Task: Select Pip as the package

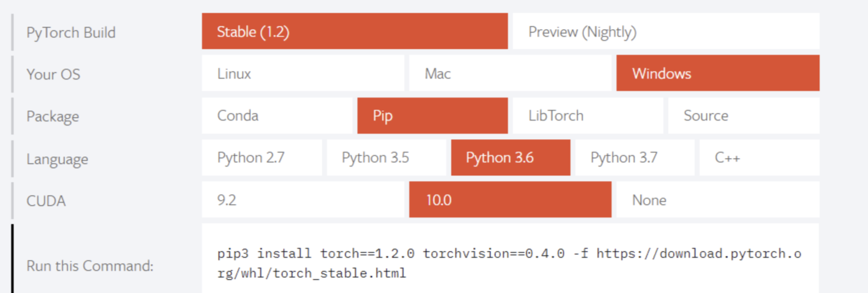Action: (433, 116)
